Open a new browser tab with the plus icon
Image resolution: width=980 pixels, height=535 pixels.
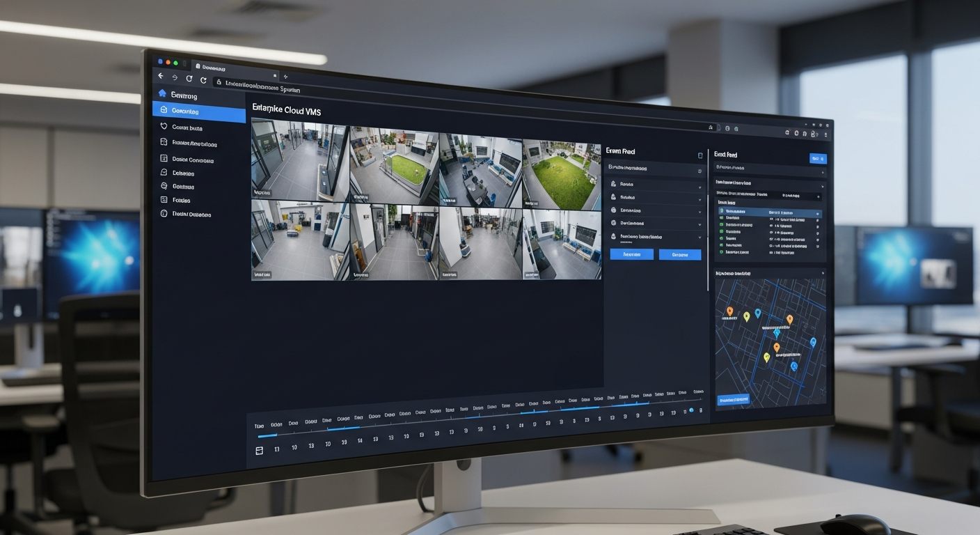tap(285, 76)
